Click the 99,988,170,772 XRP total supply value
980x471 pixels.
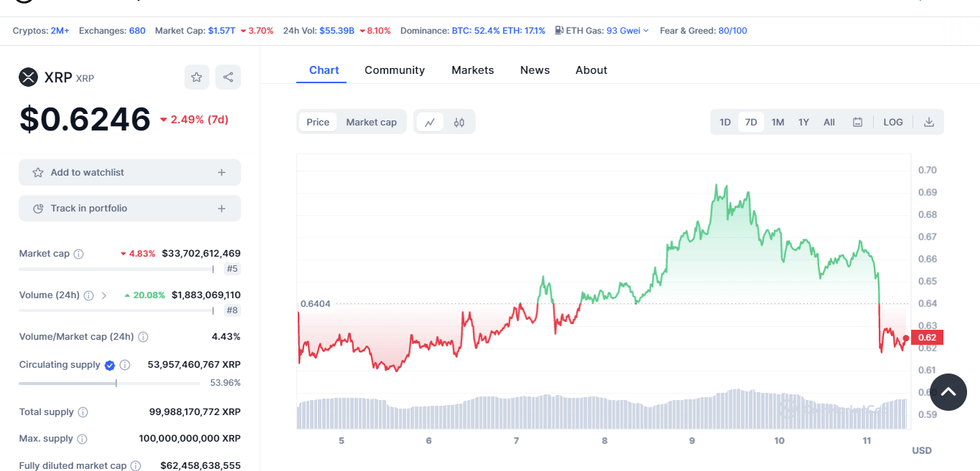click(194, 412)
